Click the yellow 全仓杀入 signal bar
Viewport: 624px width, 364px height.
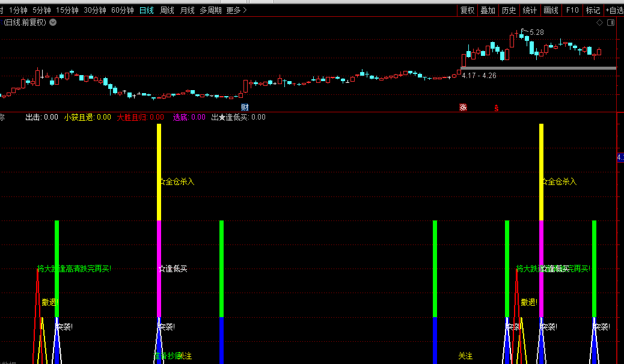point(159,171)
